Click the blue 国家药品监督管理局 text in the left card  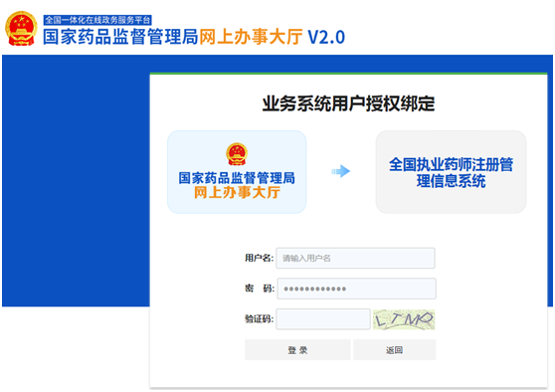pos(237,178)
